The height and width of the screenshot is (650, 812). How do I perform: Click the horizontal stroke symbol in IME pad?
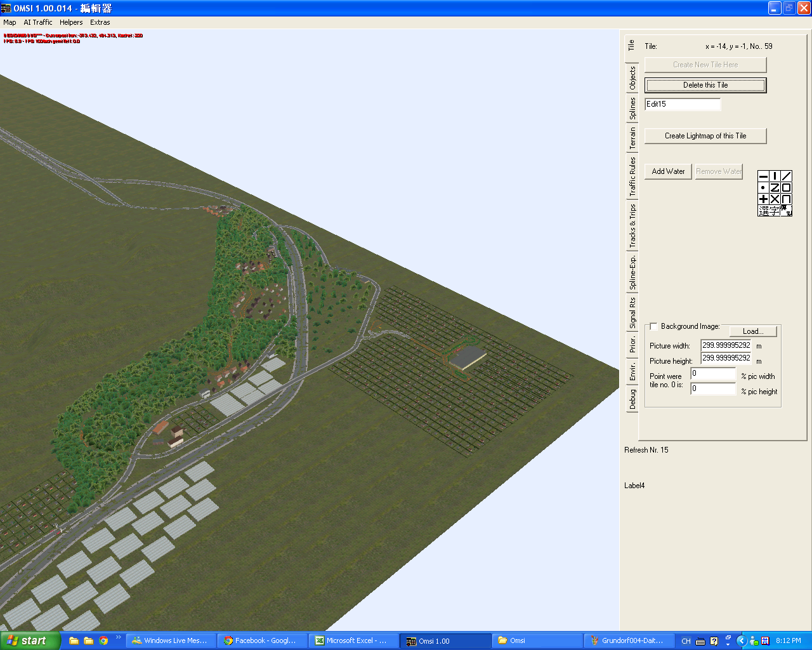click(763, 176)
